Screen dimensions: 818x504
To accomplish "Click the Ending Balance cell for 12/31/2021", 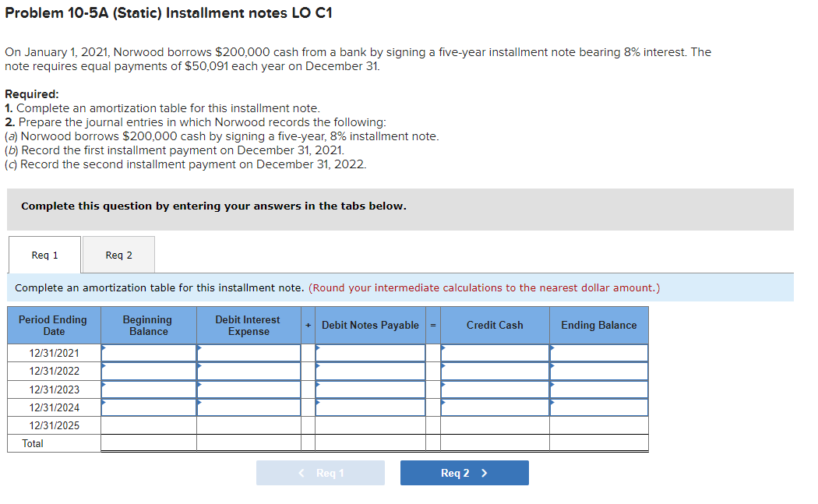I will pos(598,352).
